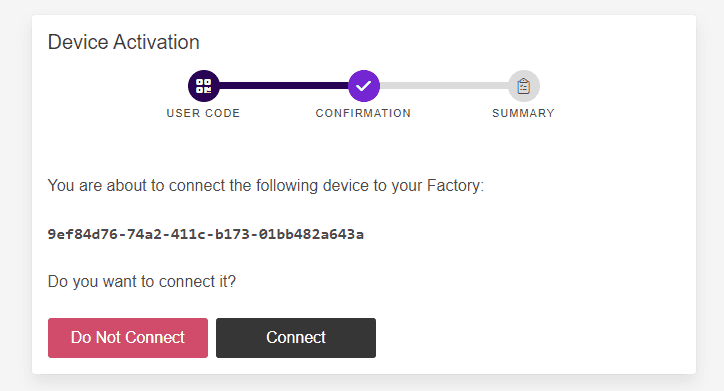Click the b173 segment of the device ID
Screen dimensions: 724x391
pyautogui.click(x=232, y=235)
